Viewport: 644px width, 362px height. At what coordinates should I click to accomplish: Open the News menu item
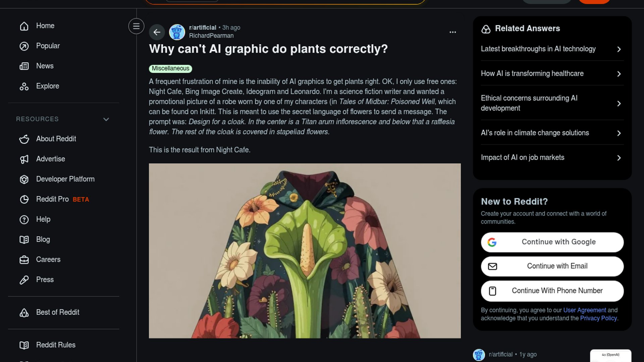click(x=45, y=66)
